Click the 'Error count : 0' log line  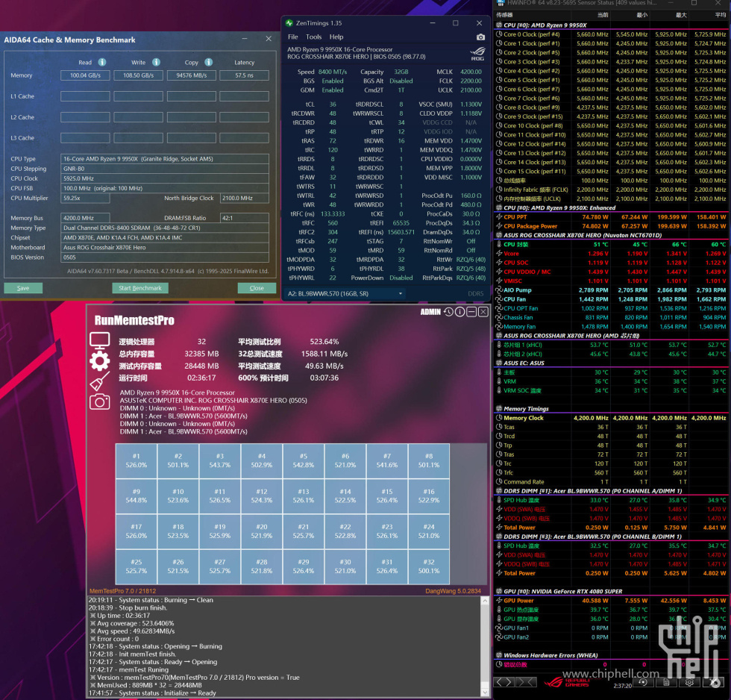click(114, 639)
